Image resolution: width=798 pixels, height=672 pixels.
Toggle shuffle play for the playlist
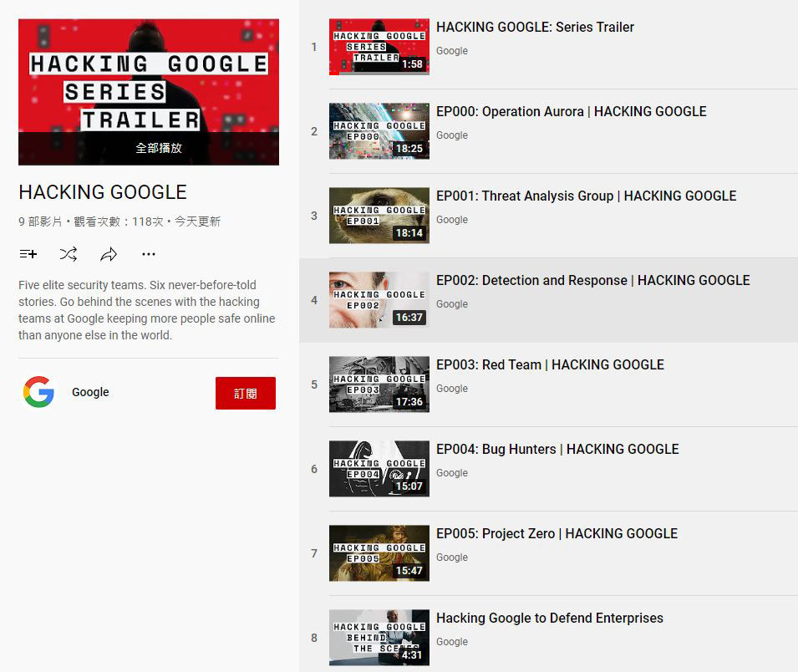coord(69,254)
